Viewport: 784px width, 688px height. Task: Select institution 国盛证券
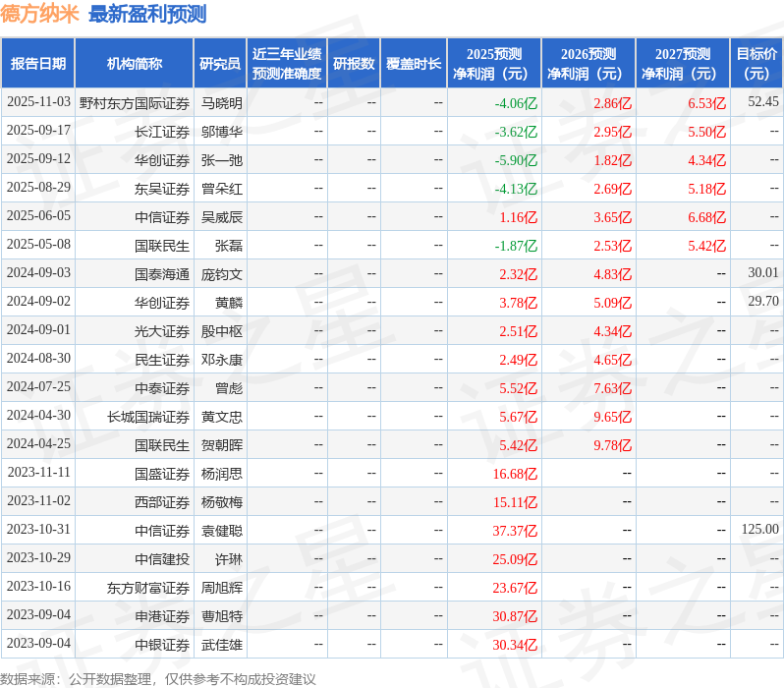pos(162,474)
